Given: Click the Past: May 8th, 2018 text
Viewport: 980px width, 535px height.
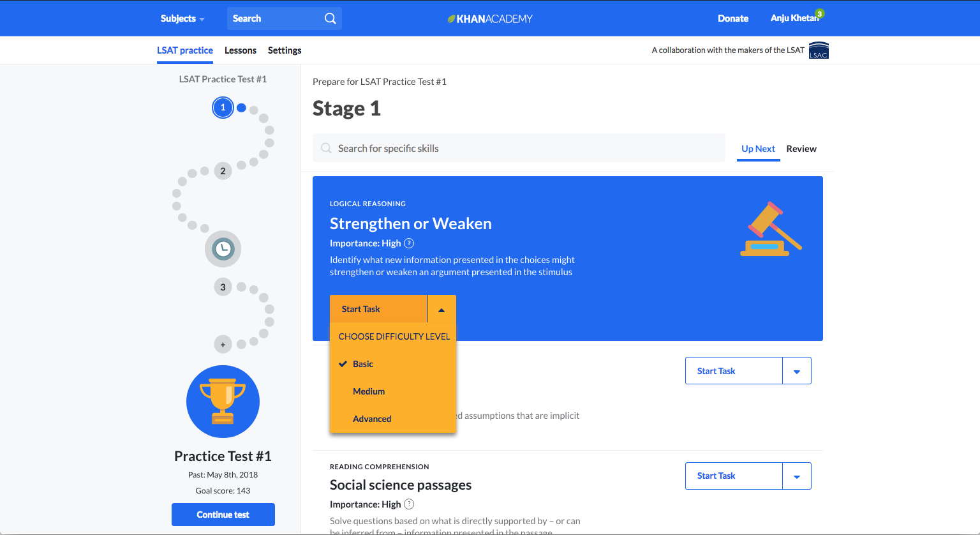Looking at the screenshot, I should [x=223, y=475].
